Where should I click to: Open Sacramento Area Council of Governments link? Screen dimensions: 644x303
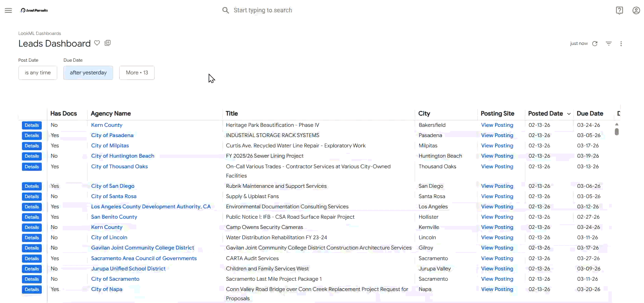144,258
